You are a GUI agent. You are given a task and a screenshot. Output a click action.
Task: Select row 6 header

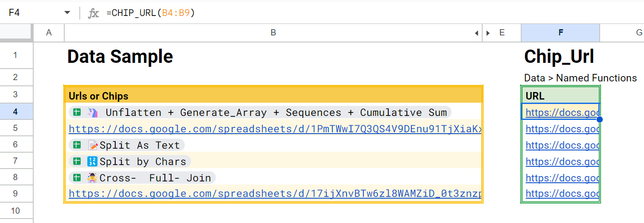point(16,144)
